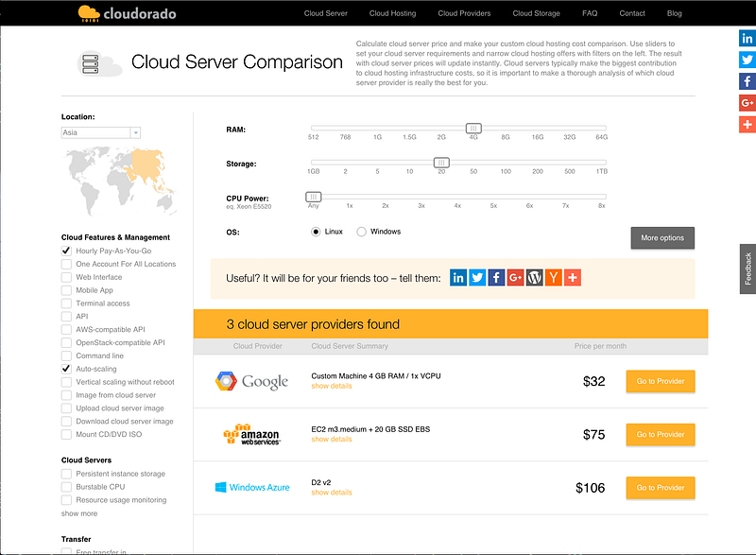Check AWS-compatible API

click(x=66, y=329)
